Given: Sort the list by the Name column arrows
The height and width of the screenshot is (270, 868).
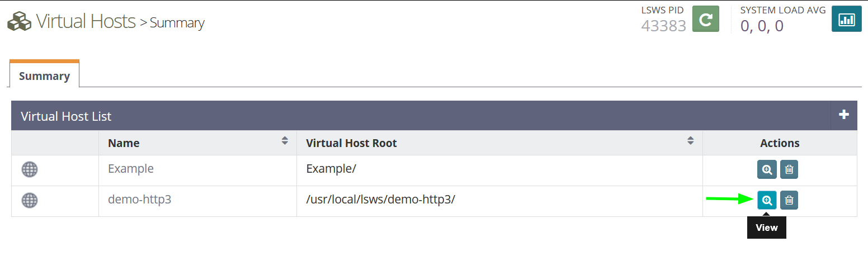Looking at the screenshot, I should [285, 141].
